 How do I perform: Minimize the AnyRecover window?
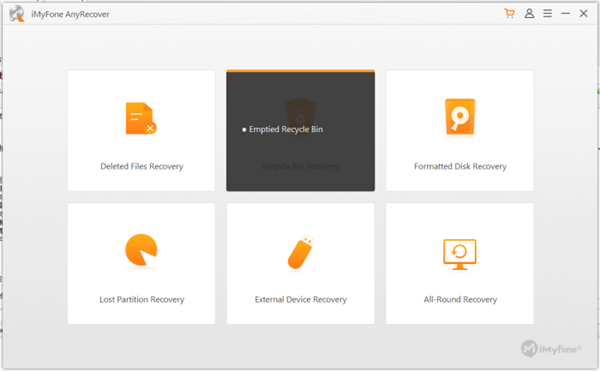pos(566,14)
